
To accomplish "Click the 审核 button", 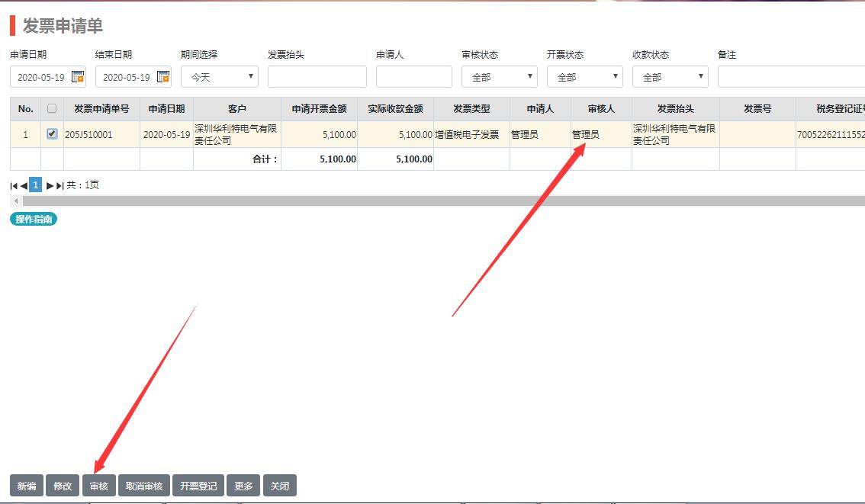I will (x=99, y=486).
